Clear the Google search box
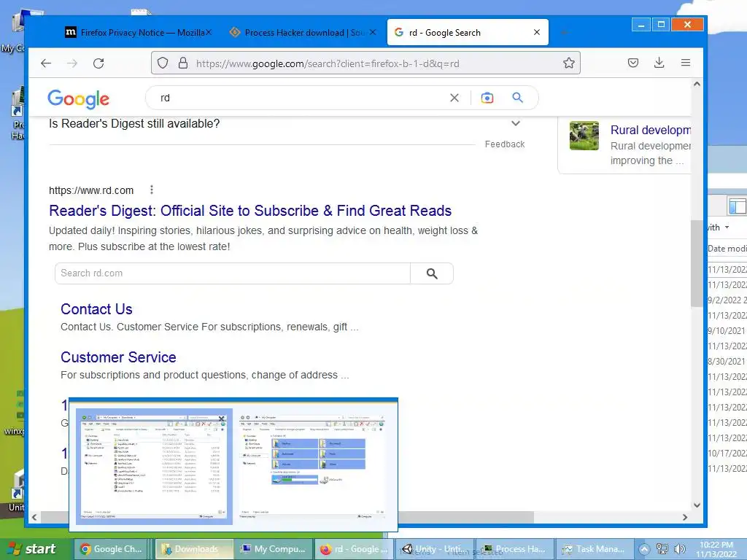The image size is (747, 560). coord(454,98)
